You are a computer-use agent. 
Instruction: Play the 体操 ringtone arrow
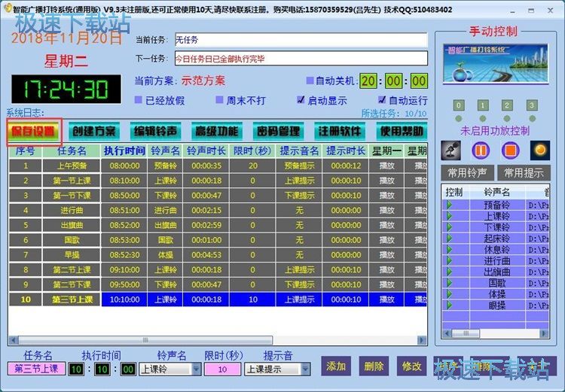pyautogui.click(x=449, y=294)
